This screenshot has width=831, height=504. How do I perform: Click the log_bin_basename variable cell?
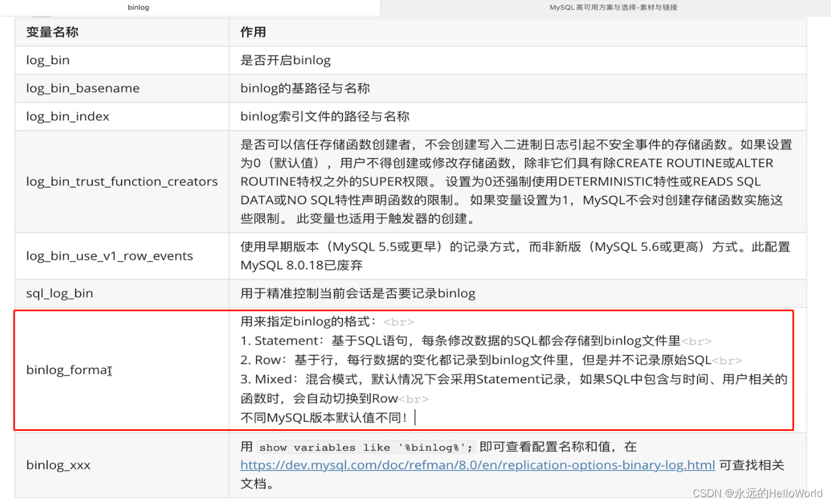[x=122, y=89]
